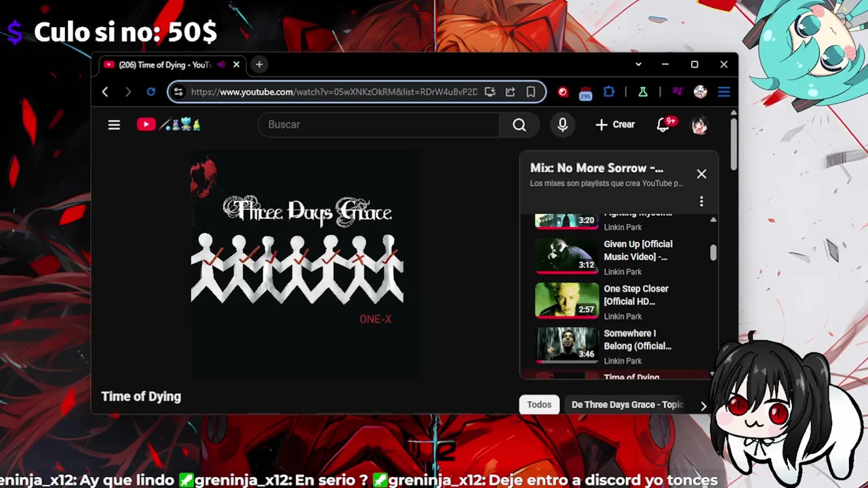Click the URL address bar
The width and height of the screenshot is (868, 488).
(334, 92)
